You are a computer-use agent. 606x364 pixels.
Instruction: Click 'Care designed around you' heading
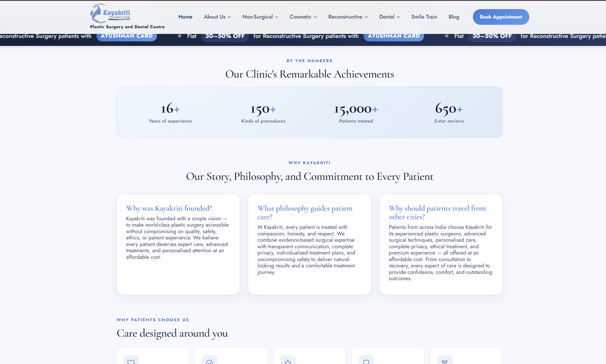pos(172,333)
